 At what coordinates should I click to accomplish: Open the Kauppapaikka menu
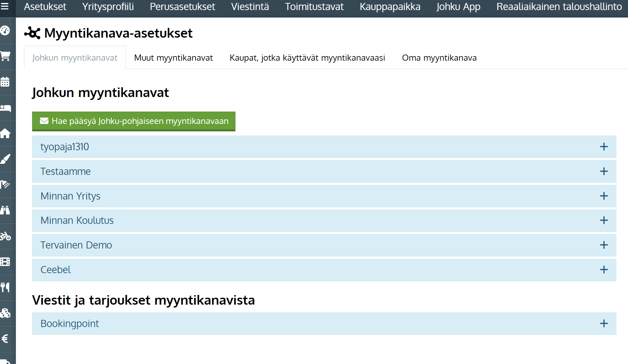pos(390,6)
